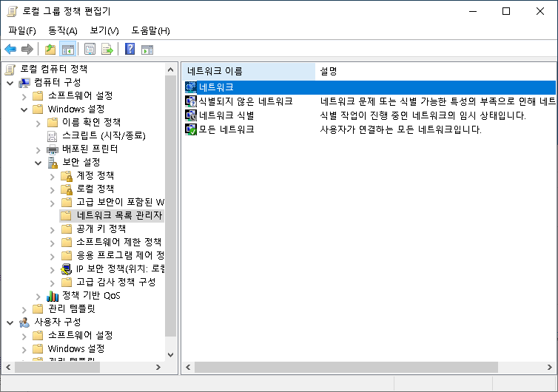Click description 식별 작업이 진행 중인 네트워크의 임시 상태입니다

pyautogui.click(x=423, y=115)
